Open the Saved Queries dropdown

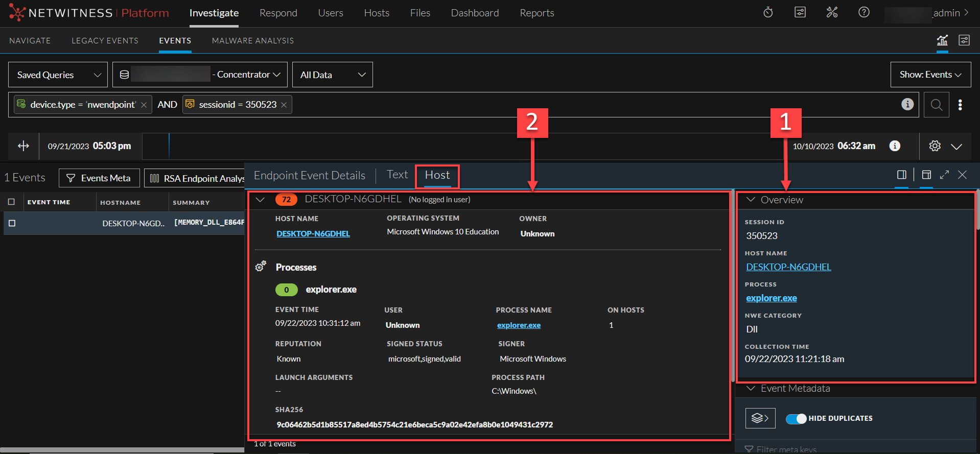(58, 75)
